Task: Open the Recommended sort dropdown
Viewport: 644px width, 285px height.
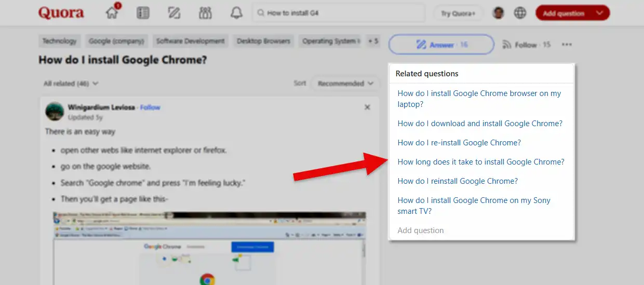Action: 345,83
